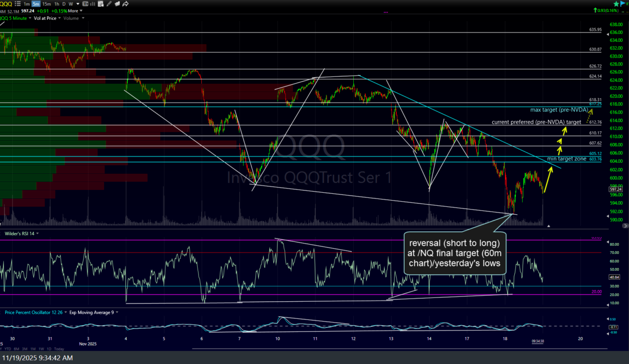Switch to the 1m timeframe
Viewport: 629px width, 364px height.
coord(27,4)
